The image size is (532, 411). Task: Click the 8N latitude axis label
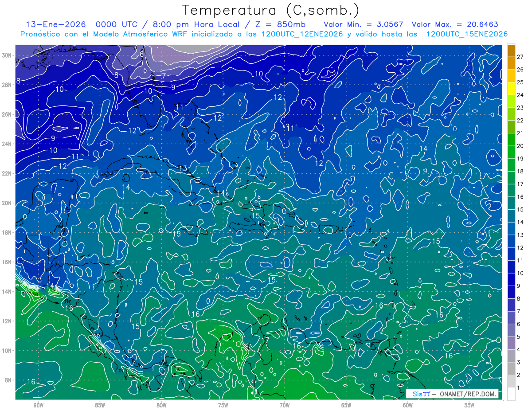click(9, 380)
